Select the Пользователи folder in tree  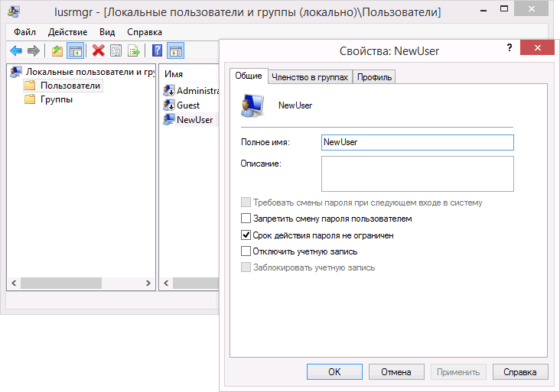point(70,86)
